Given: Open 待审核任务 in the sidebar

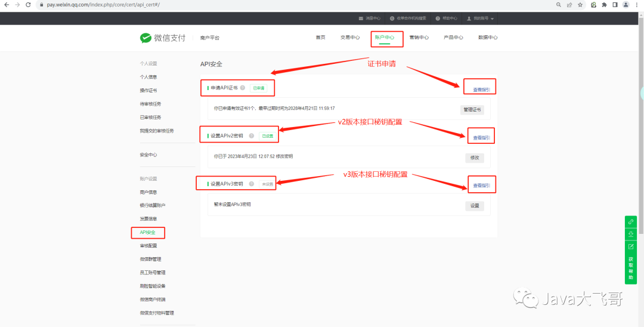Looking at the screenshot, I should (x=150, y=104).
